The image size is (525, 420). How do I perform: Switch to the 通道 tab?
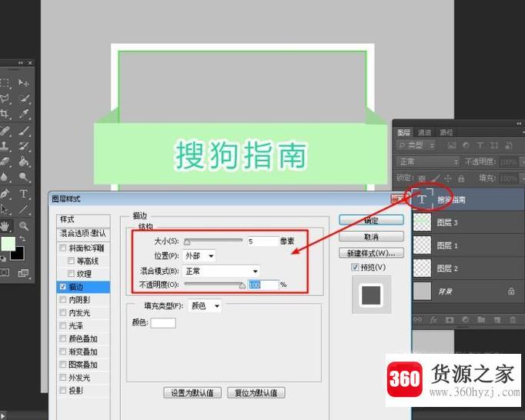[425, 132]
